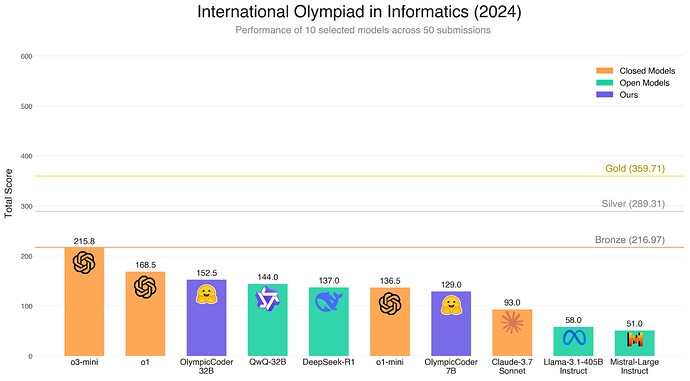Select the Hugging Face emoji on OlympicCoder 7B bar
This screenshot has width=690, height=381.
coord(451,305)
